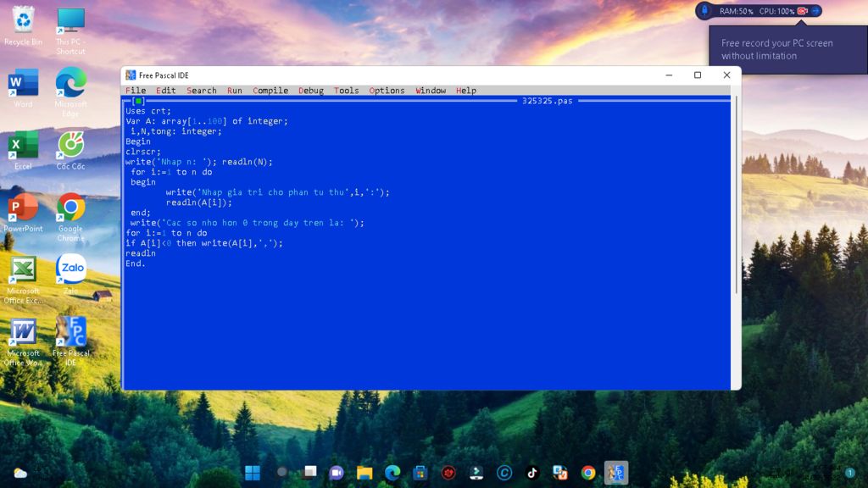Image resolution: width=868 pixels, height=488 pixels.
Task: Click 'Free record your PC screen' tooltip
Action: point(788,49)
